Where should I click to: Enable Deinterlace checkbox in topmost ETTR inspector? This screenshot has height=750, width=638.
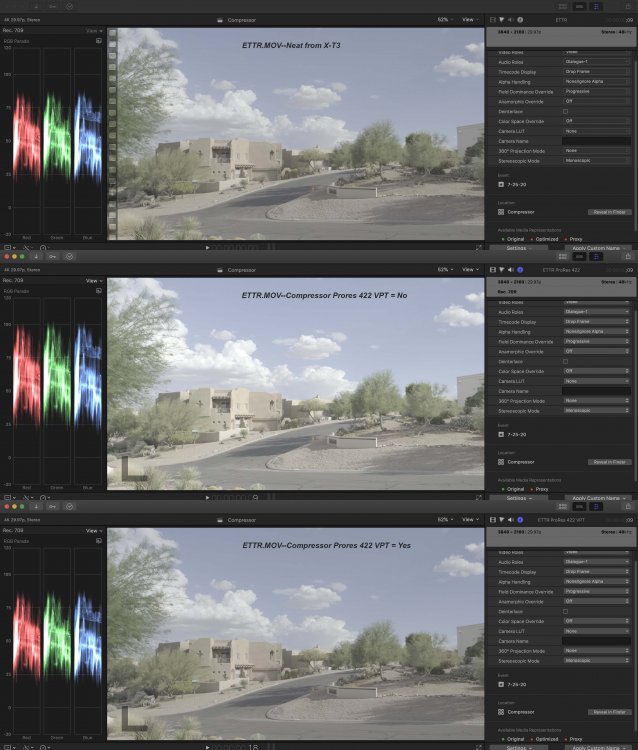565,111
